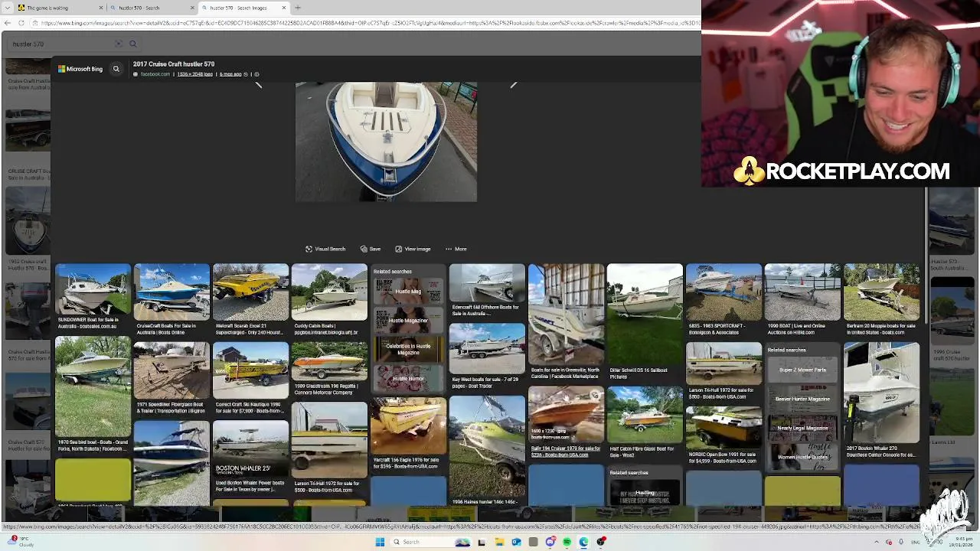The image size is (980, 551).
Task: Save the current boat image
Action: point(371,249)
